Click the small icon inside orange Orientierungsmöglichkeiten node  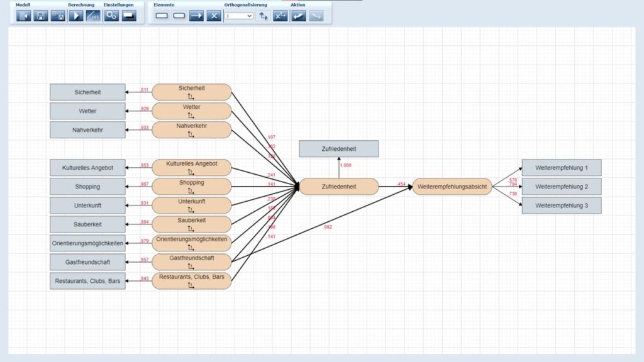(191, 248)
